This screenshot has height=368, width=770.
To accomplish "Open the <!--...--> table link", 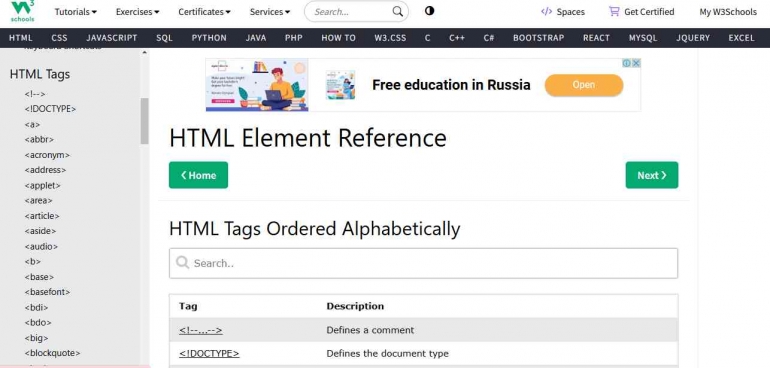I will 201,330.
